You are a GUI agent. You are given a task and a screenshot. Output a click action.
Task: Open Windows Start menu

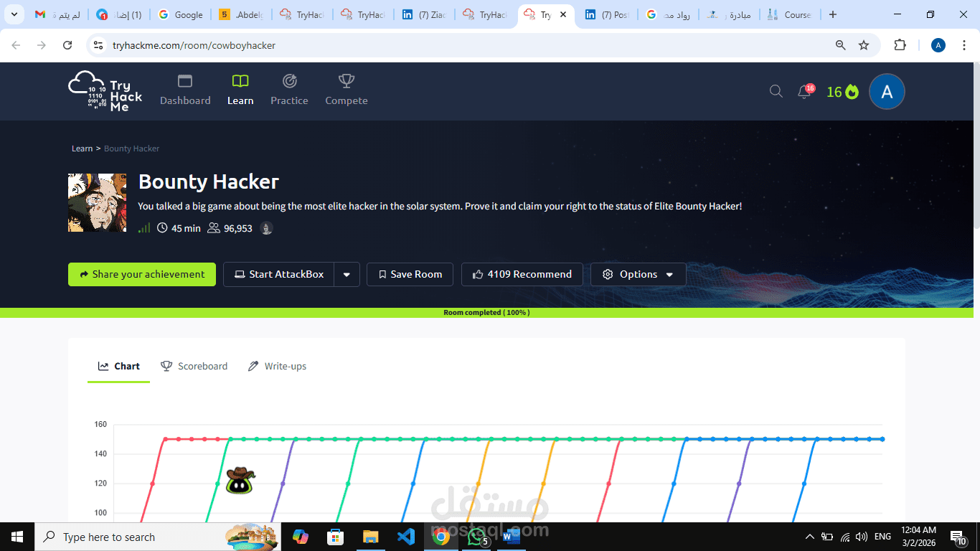pos(17,537)
